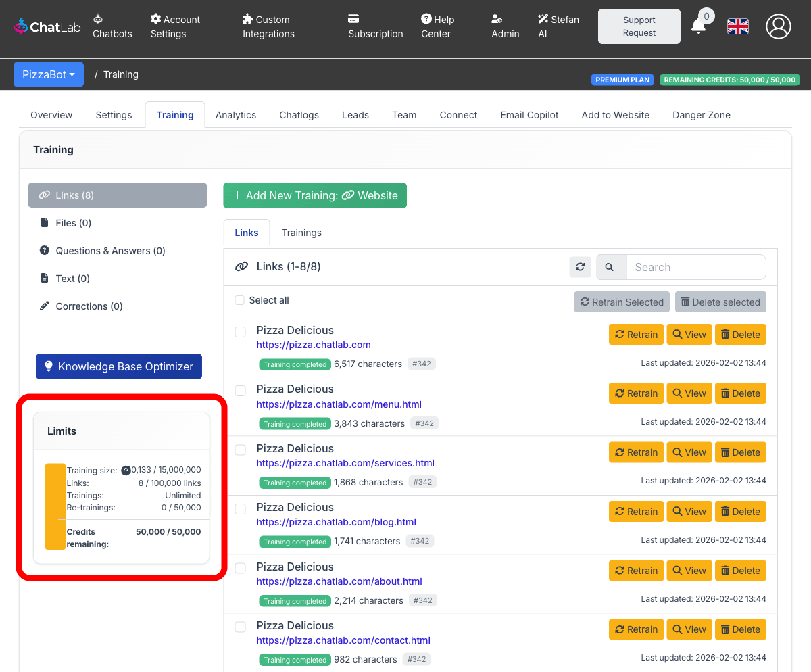811x672 pixels.
Task: Expand the PizzaBot dropdown
Action: pyautogui.click(x=49, y=74)
